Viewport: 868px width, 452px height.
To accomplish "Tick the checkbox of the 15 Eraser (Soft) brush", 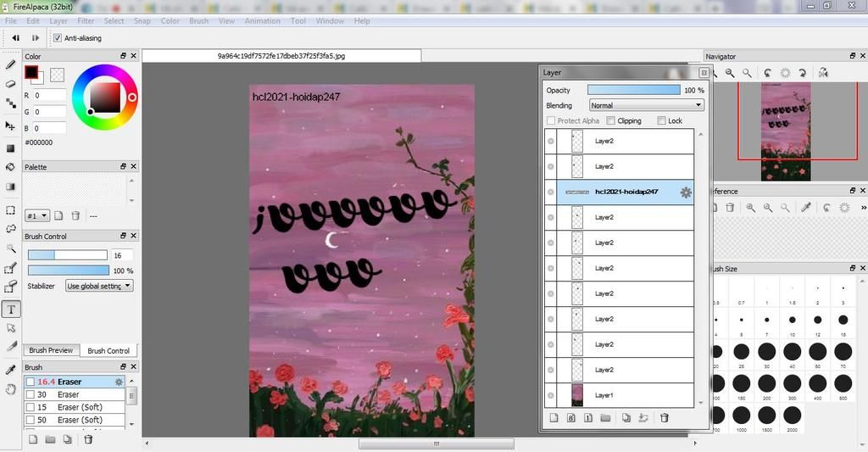I will click(31, 407).
